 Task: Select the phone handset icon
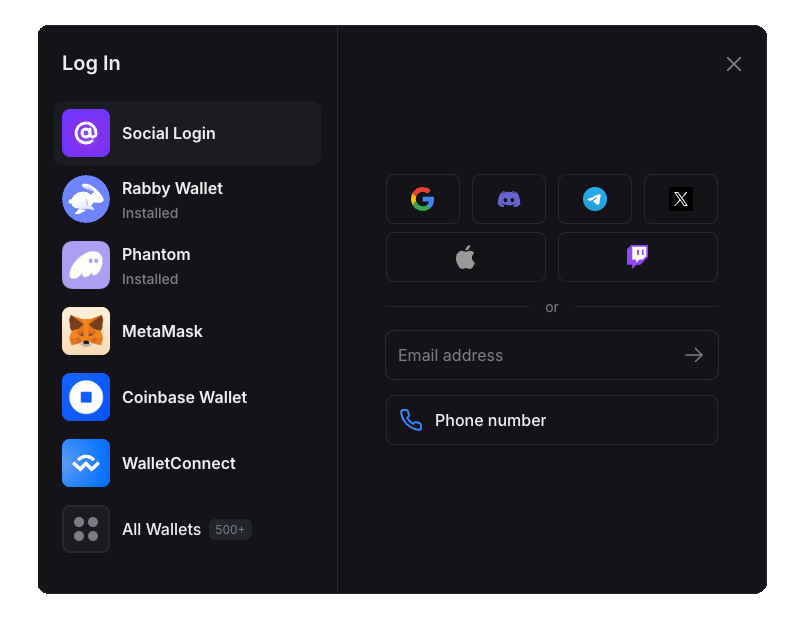pos(411,420)
